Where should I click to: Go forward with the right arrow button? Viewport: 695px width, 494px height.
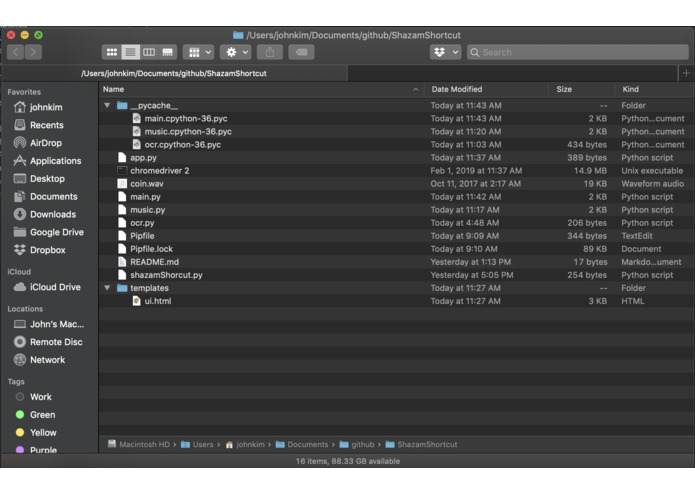point(34,52)
